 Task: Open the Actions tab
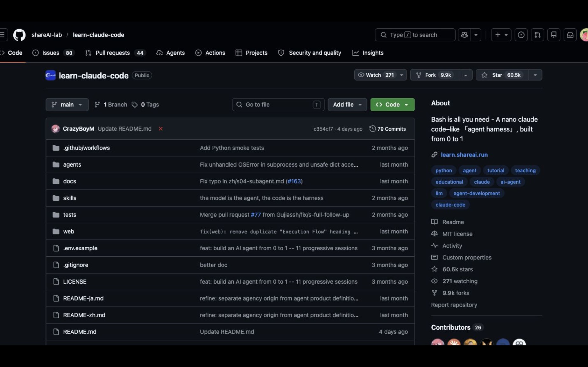(210, 53)
